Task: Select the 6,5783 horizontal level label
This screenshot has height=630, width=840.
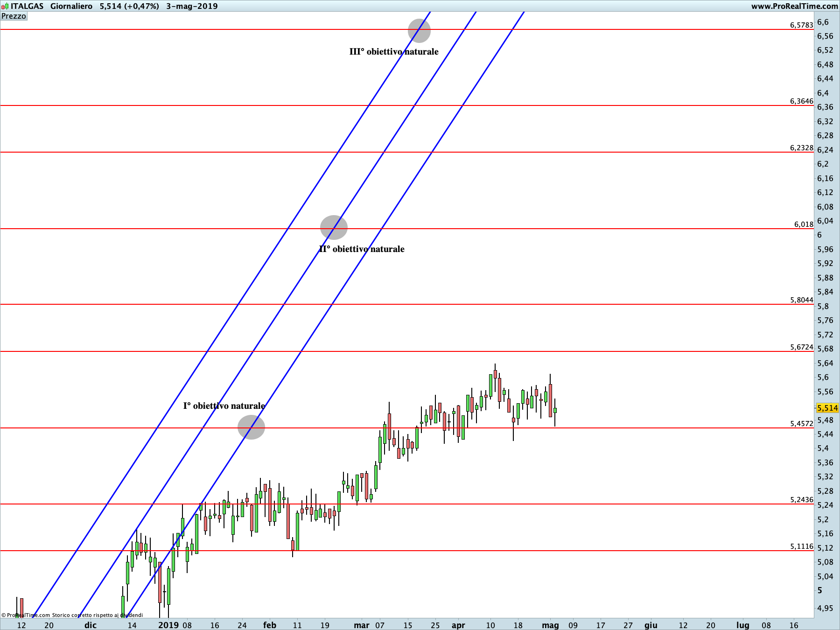Action: [x=801, y=25]
